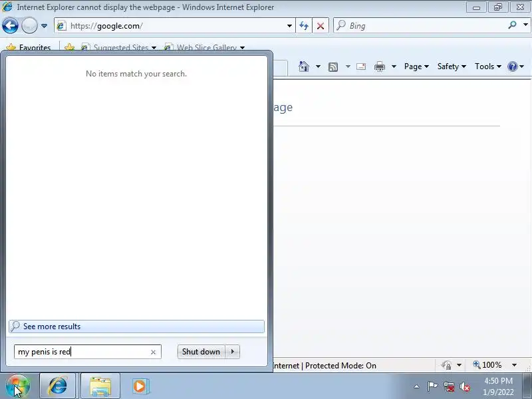Click the Bing search magnifier button
This screenshot has width=532, height=399.
tap(512, 25)
